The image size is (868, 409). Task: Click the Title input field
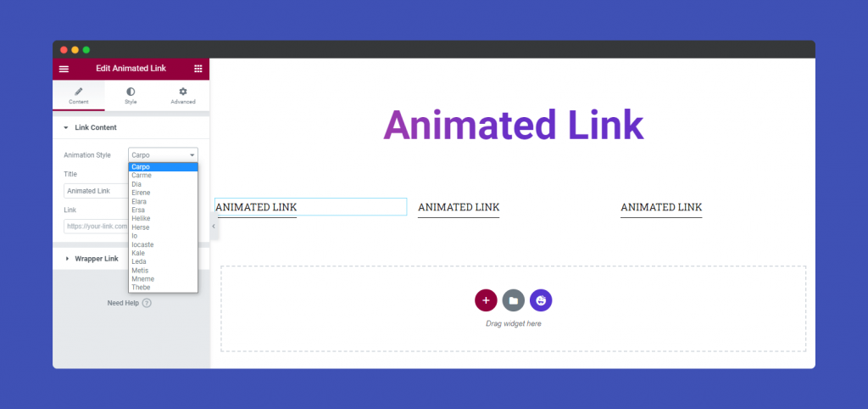pyautogui.click(x=97, y=191)
